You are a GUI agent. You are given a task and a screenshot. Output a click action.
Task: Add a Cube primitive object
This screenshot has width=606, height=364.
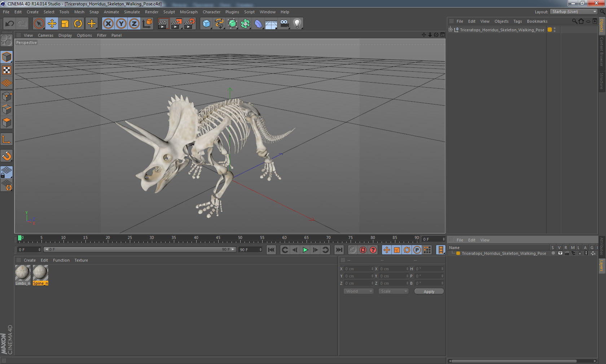coord(206,24)
